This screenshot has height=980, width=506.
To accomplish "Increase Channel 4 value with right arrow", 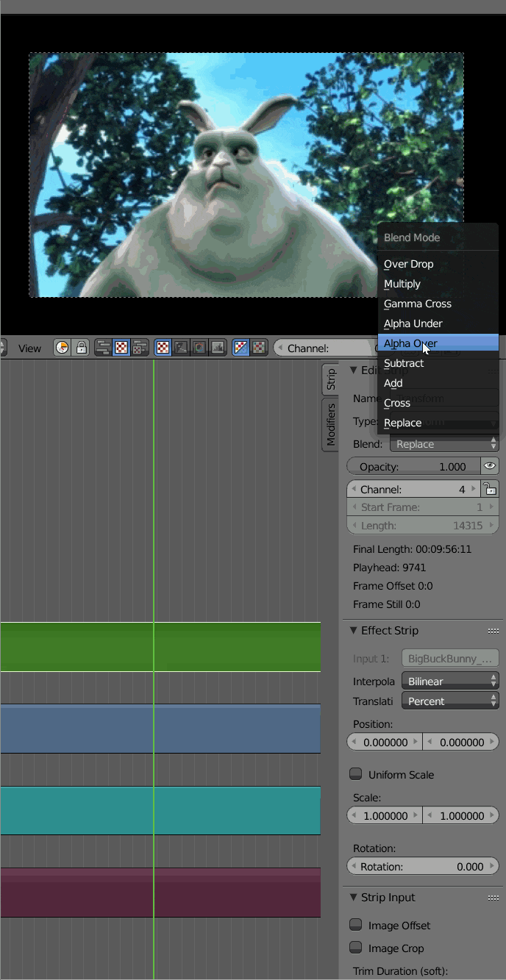I will click(473, 490).
